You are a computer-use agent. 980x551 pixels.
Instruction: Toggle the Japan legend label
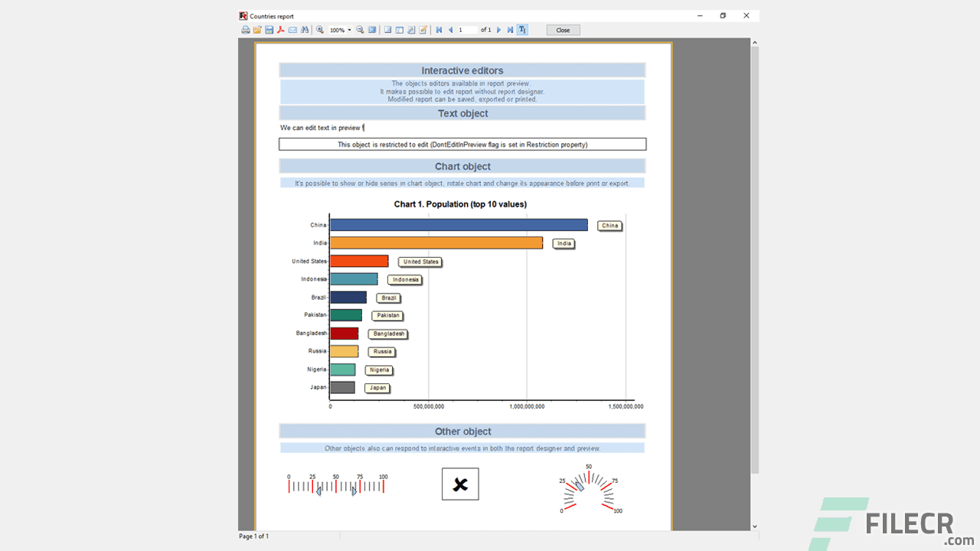pos(377,388)
